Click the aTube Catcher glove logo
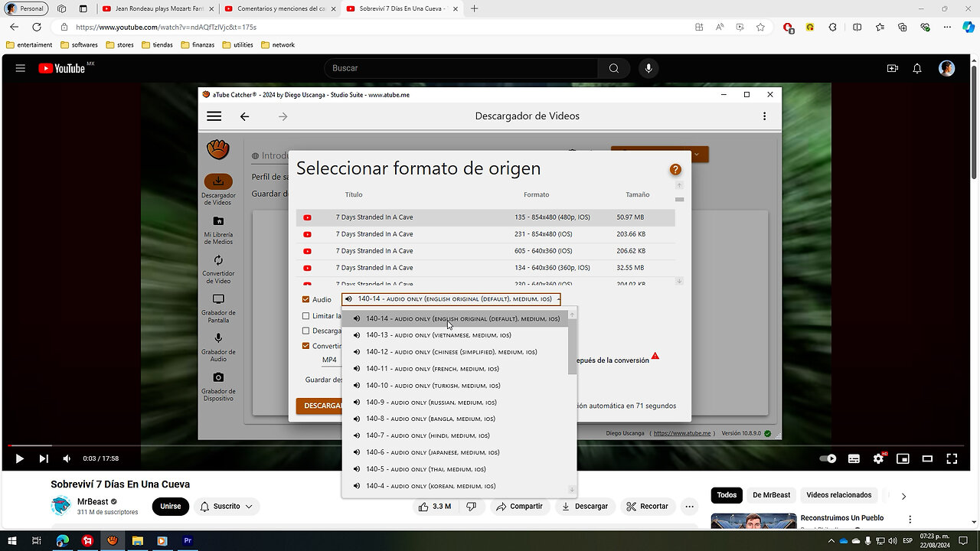 point(218,148)
